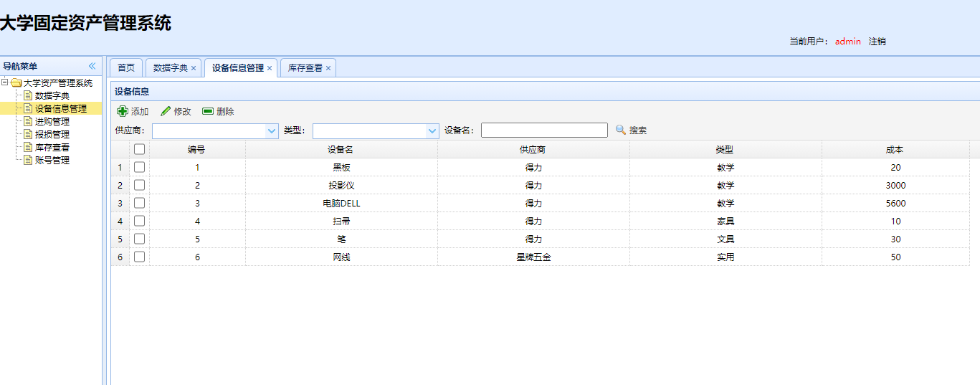Viewport: 980px width, 385px height.
Task: Focus the 设备名 search input
Action: pos(544,130)
